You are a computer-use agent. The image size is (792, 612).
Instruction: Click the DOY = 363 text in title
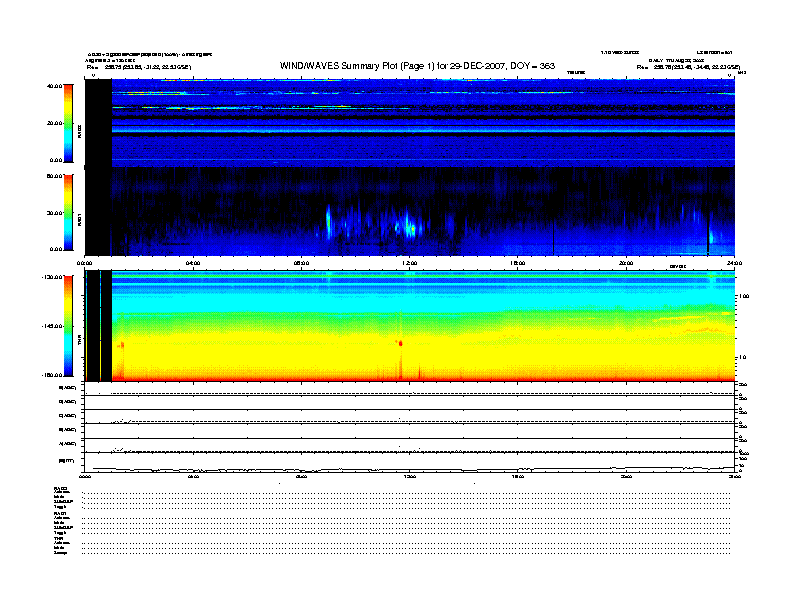click(x=532, y=66)
